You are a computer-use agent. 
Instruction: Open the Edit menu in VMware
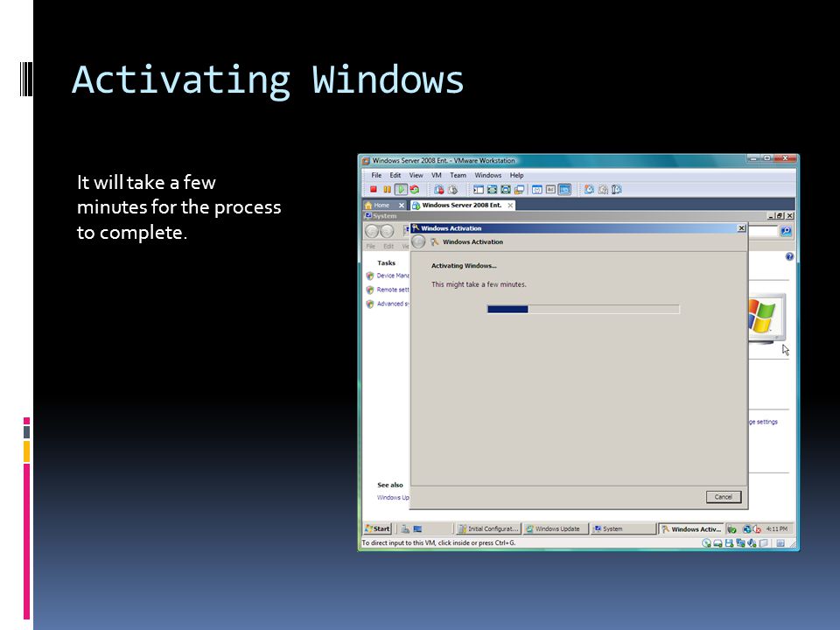(395, 175)
